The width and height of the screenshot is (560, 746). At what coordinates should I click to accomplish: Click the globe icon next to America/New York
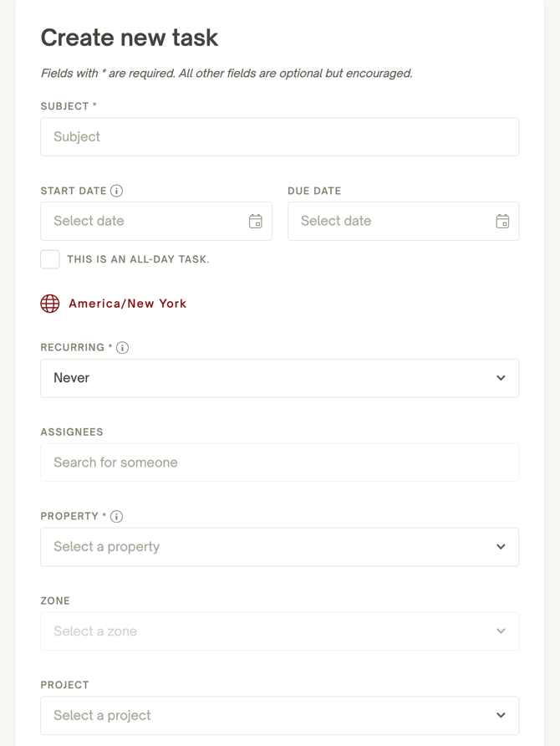[49, 303]
